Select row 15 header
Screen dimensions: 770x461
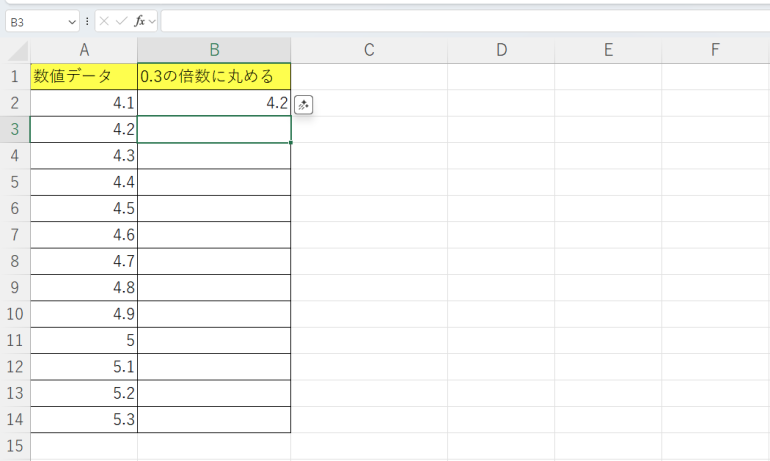[x=15, y=446]
